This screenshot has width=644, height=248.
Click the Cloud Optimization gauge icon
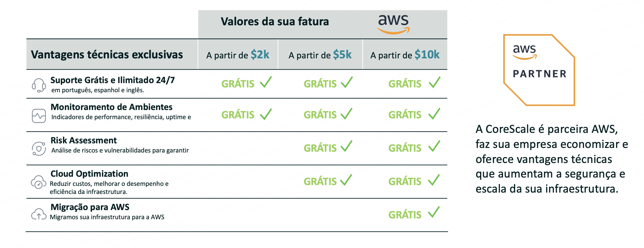click(38, 182)
